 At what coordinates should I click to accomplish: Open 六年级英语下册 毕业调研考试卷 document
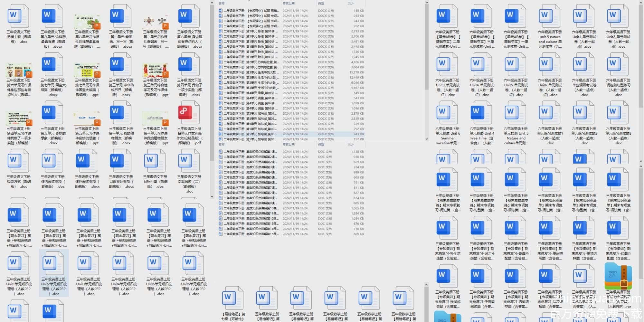point(584,64)
